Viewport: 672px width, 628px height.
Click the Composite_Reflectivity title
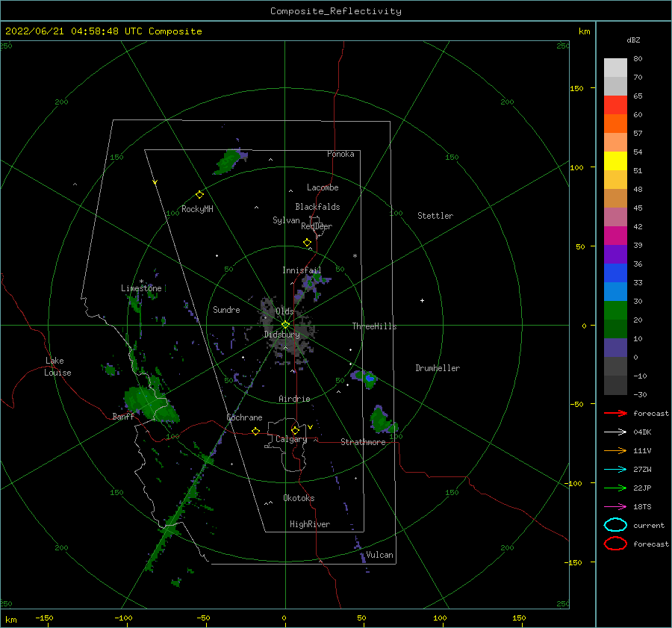tap(335, 11)
